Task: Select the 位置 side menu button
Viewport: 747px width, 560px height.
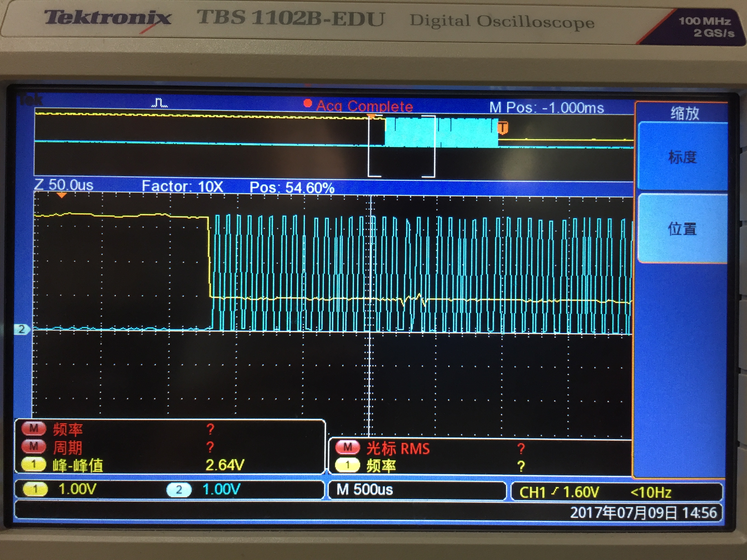Action: point(682,229)
